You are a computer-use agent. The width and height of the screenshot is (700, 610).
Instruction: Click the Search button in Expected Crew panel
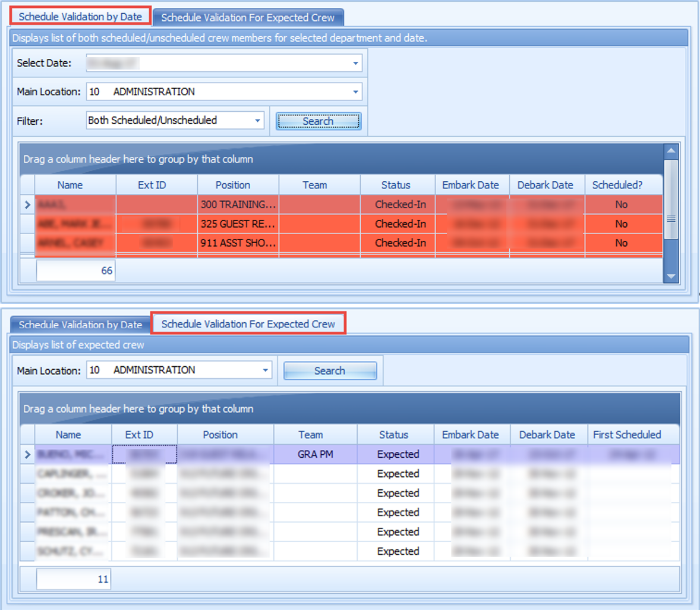[x=330, y=370]
